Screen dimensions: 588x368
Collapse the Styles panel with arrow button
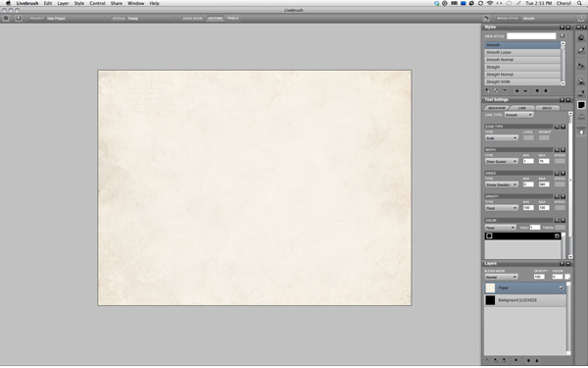pyautogui.click(x=568, y=27)
